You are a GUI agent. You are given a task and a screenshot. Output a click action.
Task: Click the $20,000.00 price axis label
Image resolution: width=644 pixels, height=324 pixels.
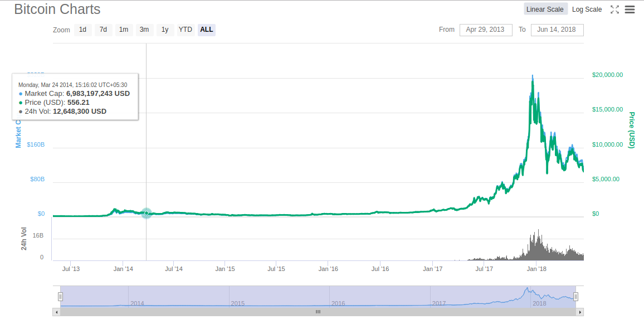(x=607, y=75)
